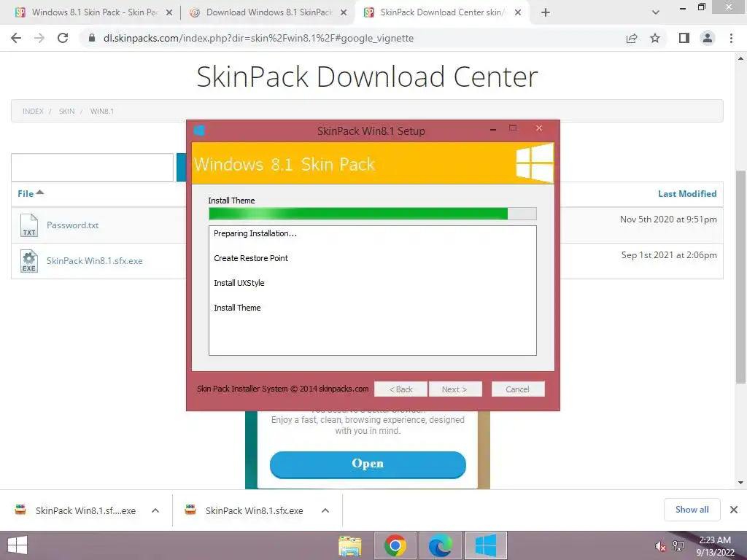Click the address bar URL

coord(259,38)
